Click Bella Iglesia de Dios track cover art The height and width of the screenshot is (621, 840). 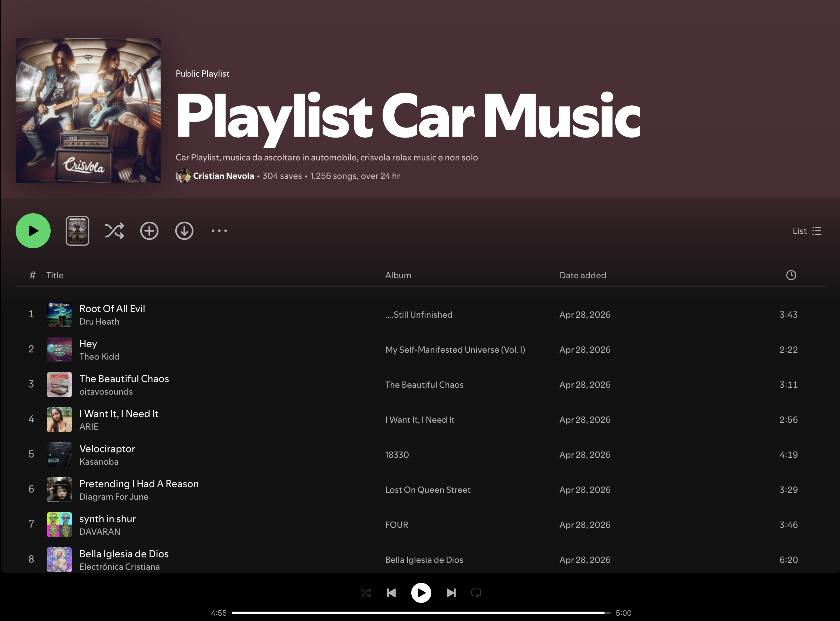click(x=59, y=559)
